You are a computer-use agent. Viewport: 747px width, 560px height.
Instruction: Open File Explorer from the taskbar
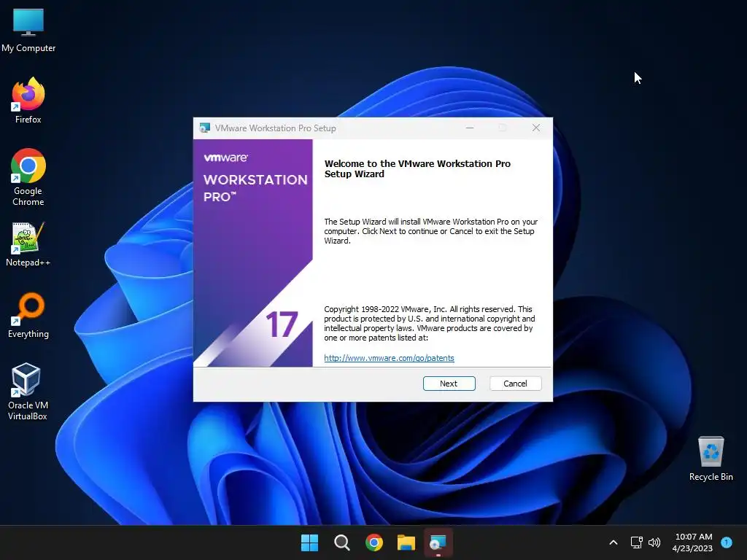pyautogui.click(x=406, y=542)
